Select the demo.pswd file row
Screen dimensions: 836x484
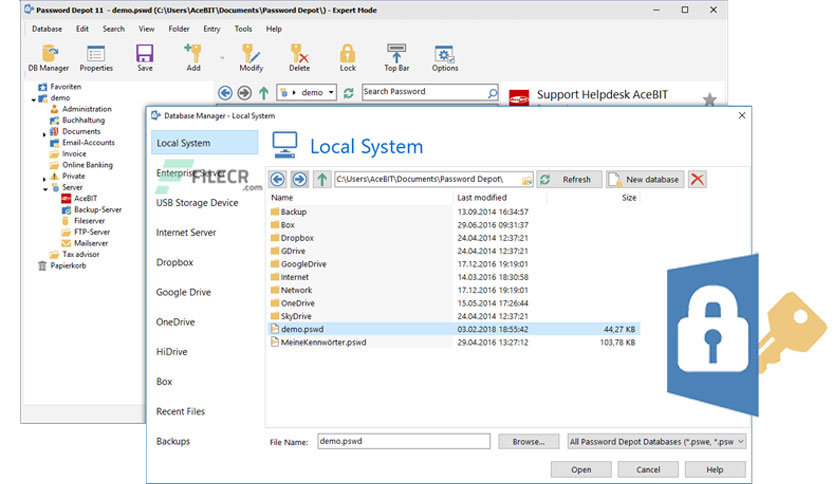coord(454,329)
